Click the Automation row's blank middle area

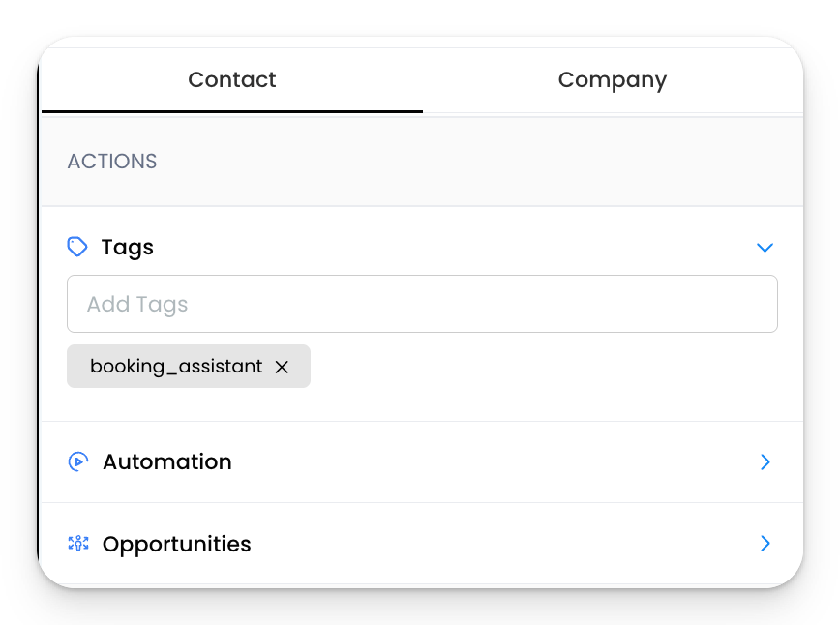[484, 461]
